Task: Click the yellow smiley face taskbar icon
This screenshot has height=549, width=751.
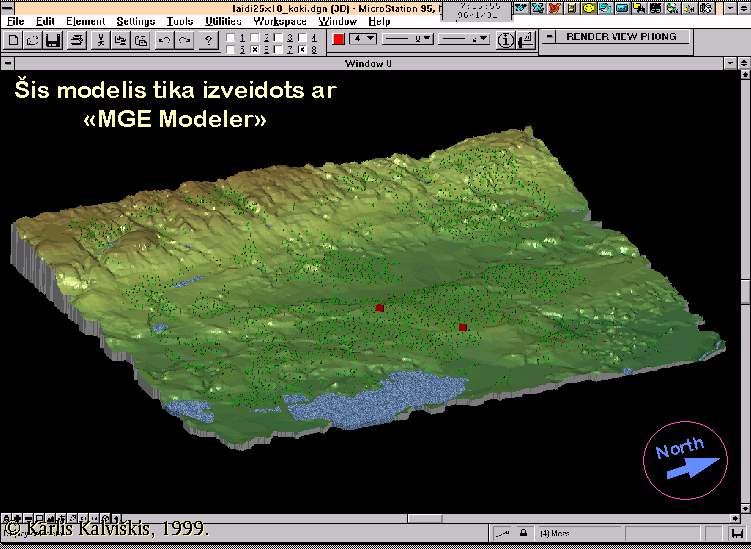Action: [589, 8]
